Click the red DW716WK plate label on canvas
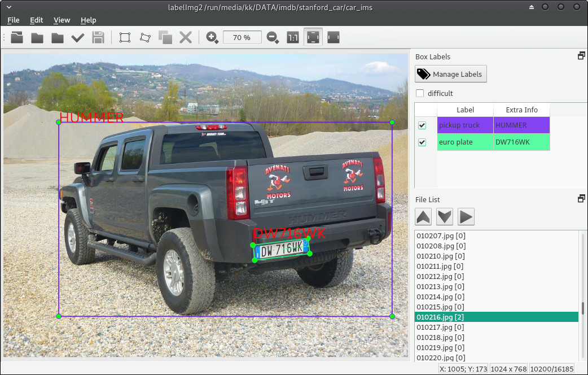The width and height of the screenshot is (588, 375). 289,233
